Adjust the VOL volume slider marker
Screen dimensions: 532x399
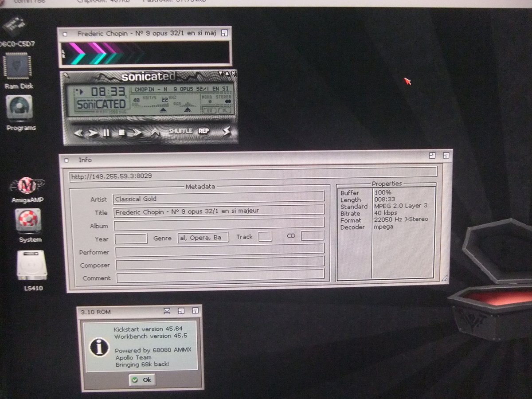coord(163,110)
